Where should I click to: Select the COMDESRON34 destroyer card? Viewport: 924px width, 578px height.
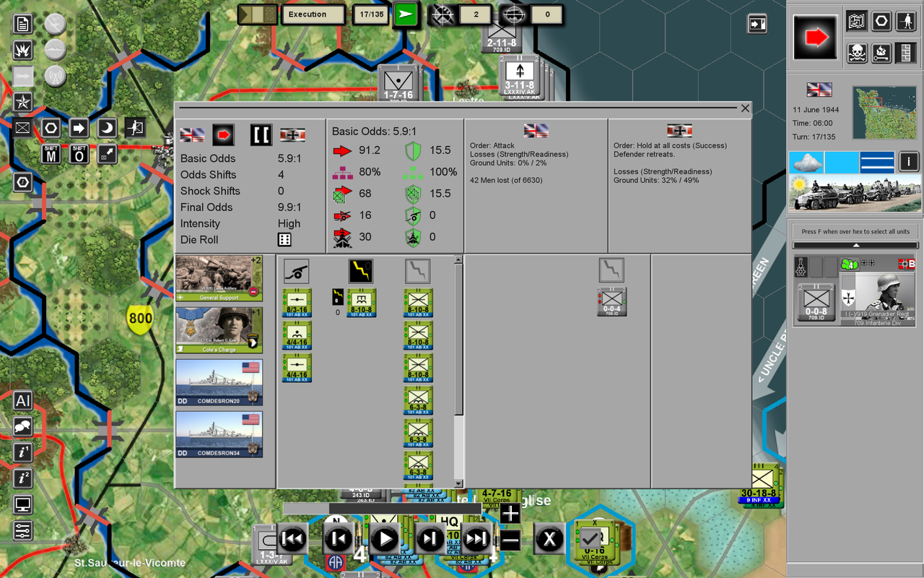(219, 434)
